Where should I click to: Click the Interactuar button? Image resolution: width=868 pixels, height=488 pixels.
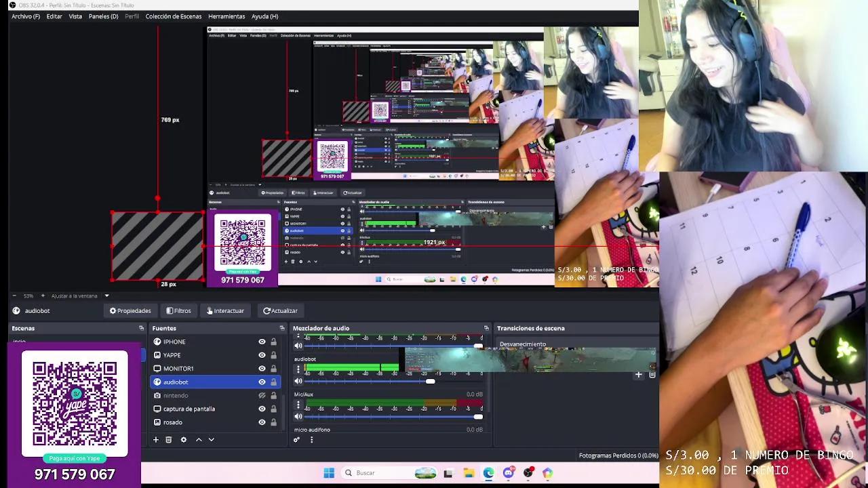click(x=225, y=311)
